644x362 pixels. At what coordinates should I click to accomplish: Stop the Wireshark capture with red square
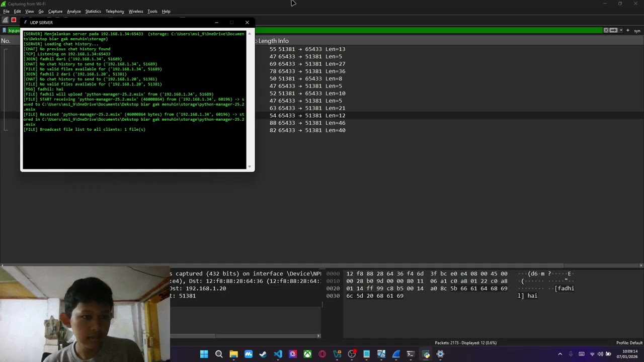(x=14, y=20)
